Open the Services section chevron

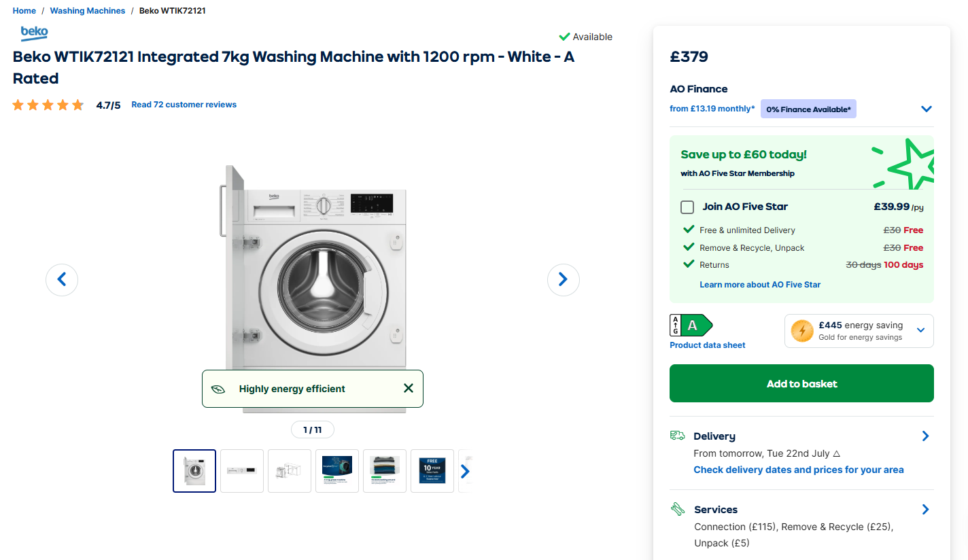click(925, 509)
